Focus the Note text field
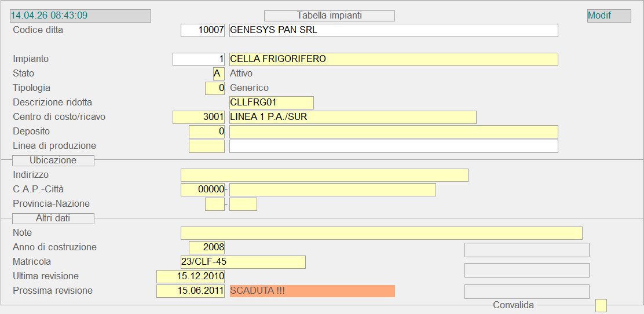 tap(381, 233)
